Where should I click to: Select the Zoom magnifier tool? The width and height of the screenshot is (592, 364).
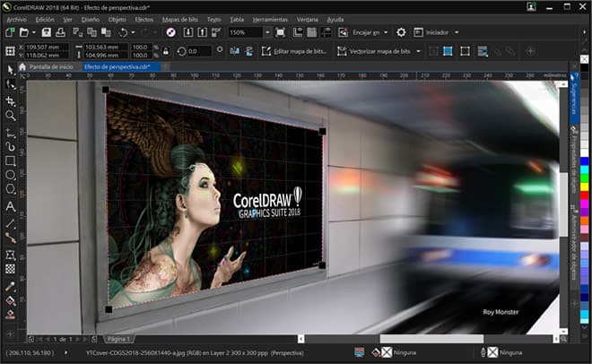[10, 116]
